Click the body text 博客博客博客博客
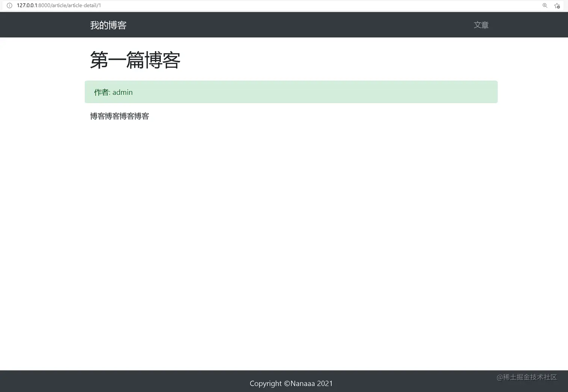 tap(119, 116)
